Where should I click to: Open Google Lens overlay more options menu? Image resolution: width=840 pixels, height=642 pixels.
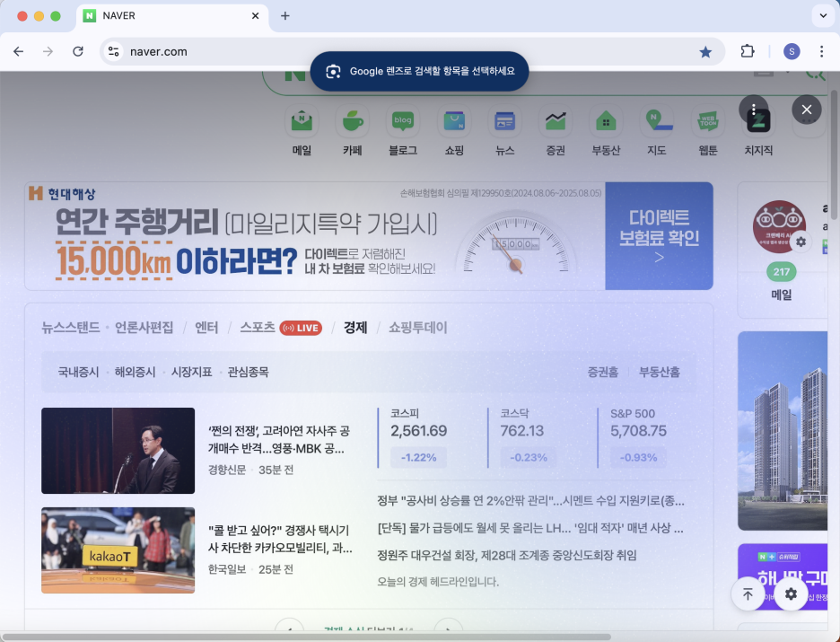[x=753, y=110]
